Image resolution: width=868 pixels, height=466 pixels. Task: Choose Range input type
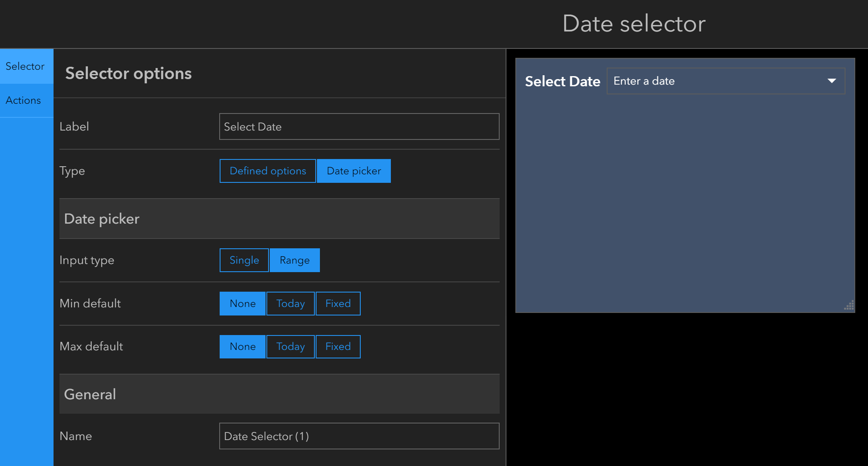[x=294, y=260]
